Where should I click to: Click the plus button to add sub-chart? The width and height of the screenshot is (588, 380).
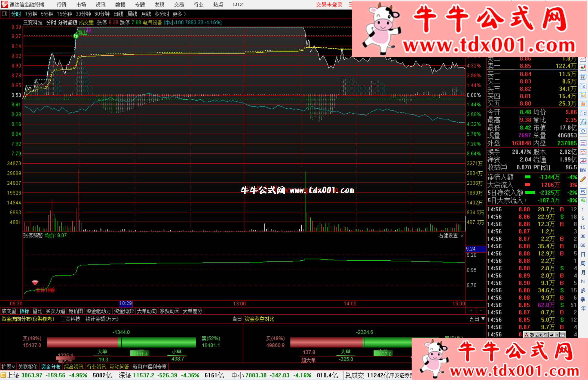pos(471,311)
